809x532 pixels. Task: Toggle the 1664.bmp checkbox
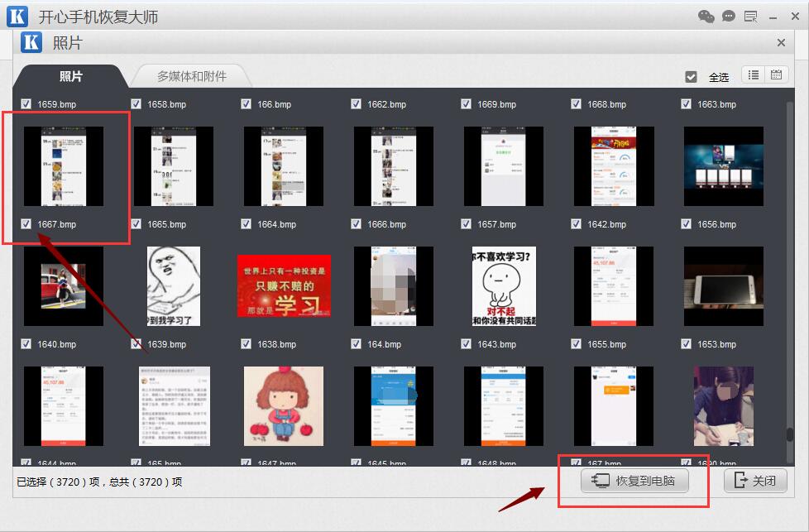point(247,224)
